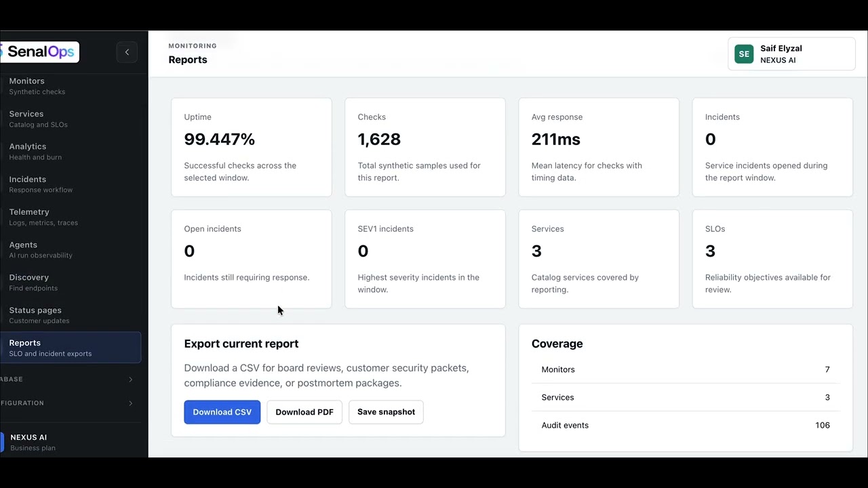This screenshot has height=488, width=868.
Task: Click the MONITORING breadcrumb label
Action: (x=193, y=46)
